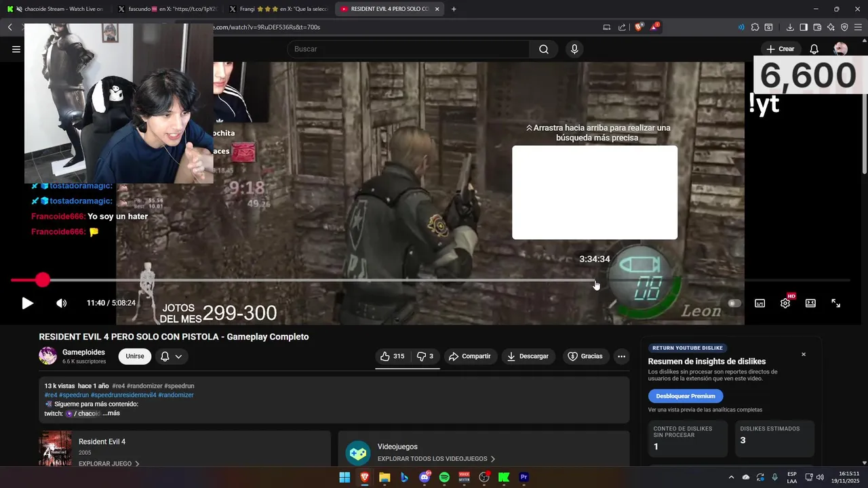Seek the timeline near the 3:34:34 mark
The height and width of the screenshot is (488, 868).
point(595,280)
